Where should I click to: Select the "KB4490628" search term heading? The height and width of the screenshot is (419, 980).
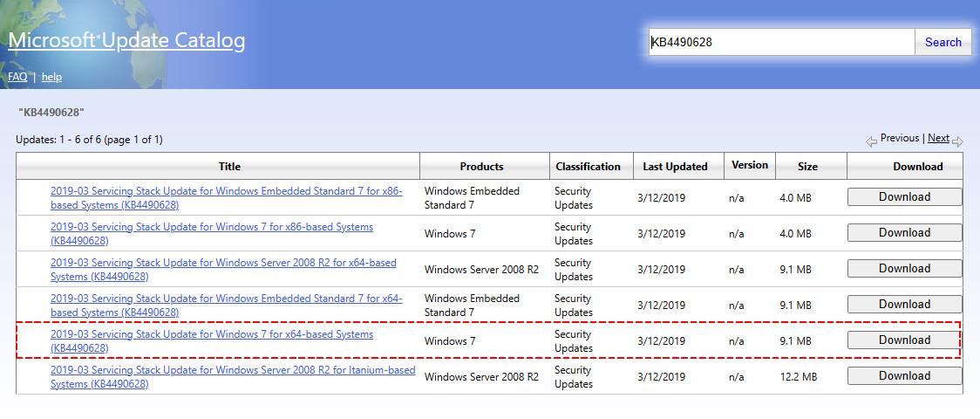tap(51, 112)
